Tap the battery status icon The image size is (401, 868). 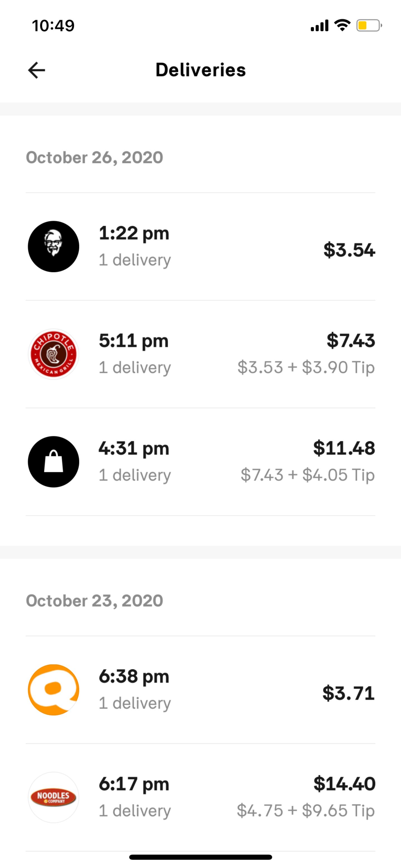pyautogui.click(x=369, y=26)
